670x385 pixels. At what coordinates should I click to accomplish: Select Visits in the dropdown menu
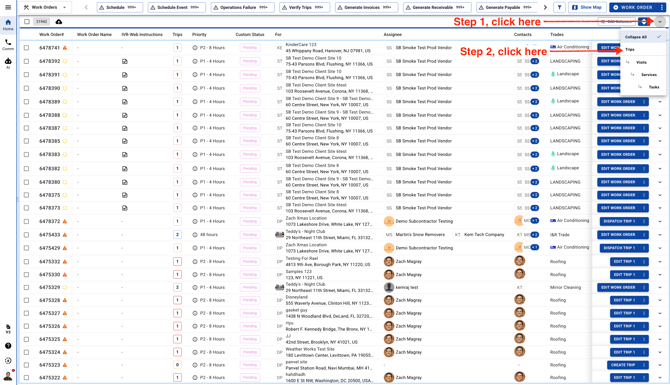point(643,62)
